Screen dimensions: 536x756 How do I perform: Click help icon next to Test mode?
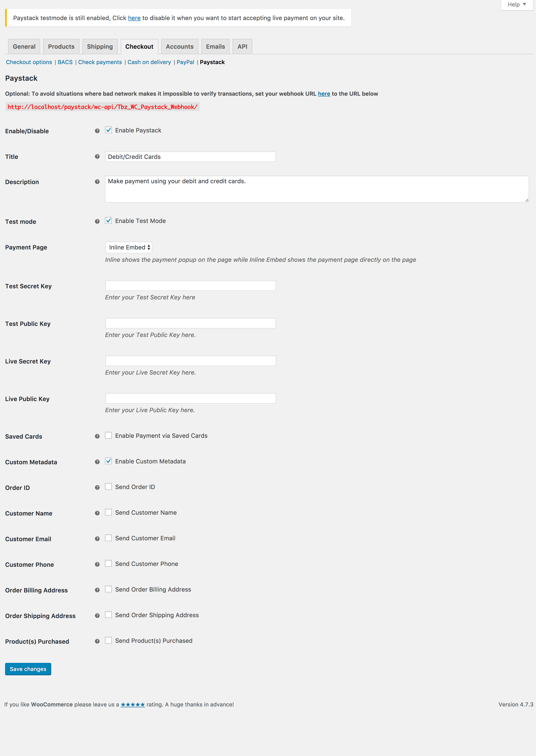pyautogui.click(x=97, y=221)
